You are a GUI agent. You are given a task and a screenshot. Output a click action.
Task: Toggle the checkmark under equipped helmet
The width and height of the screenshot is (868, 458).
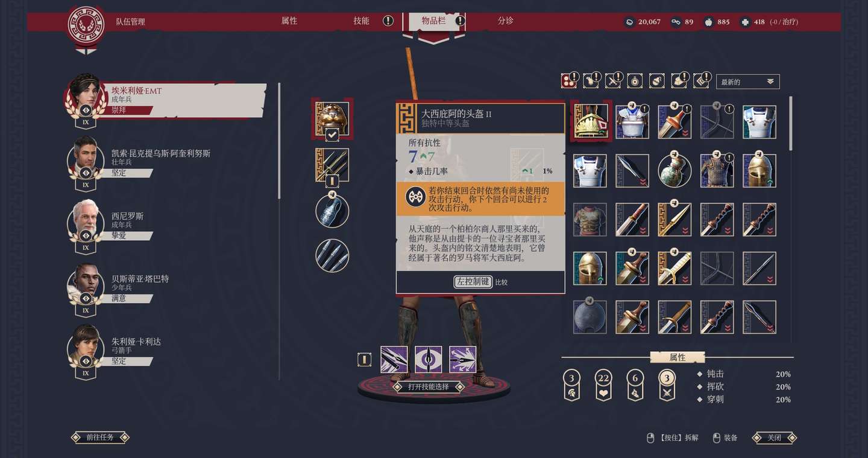pos(332,135)
